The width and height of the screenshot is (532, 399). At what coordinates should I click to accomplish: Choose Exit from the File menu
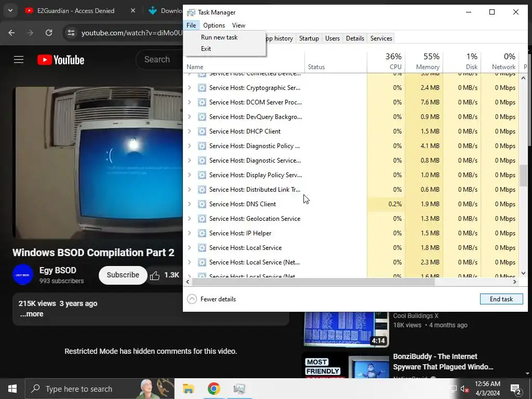point(206,48)
